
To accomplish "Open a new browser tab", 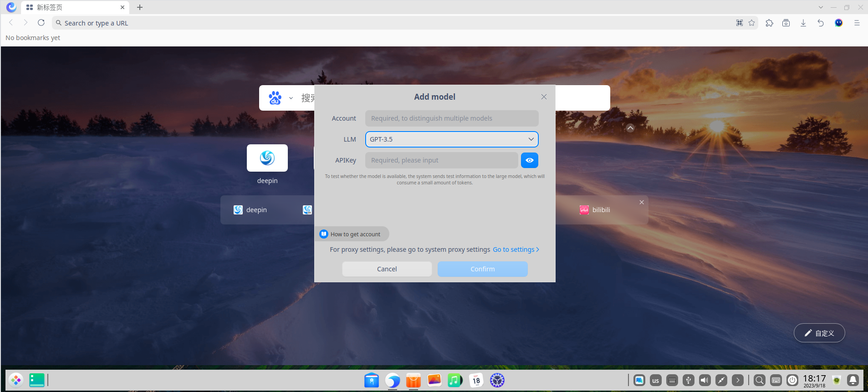I will [140, 7].
